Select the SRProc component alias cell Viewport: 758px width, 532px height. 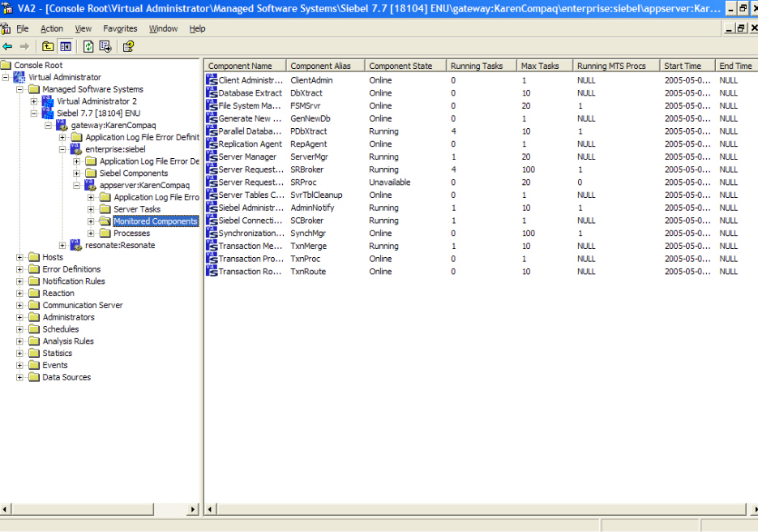point(303,182)
